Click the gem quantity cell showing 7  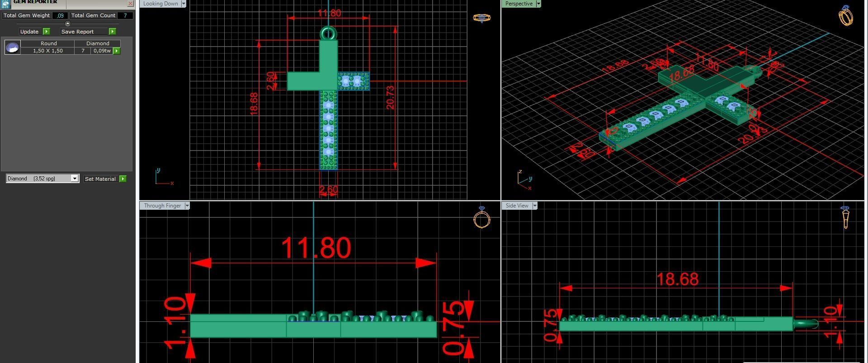(x=83, y=51)
